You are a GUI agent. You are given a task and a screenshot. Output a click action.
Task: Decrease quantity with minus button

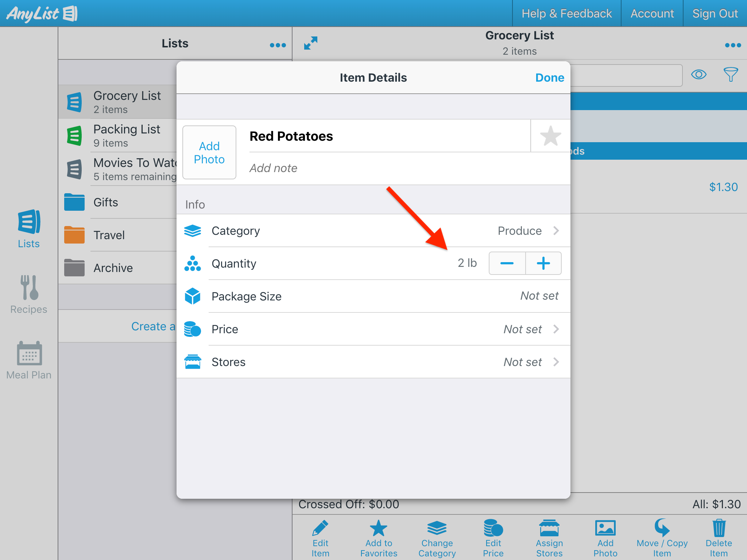[x=507, y=263]
